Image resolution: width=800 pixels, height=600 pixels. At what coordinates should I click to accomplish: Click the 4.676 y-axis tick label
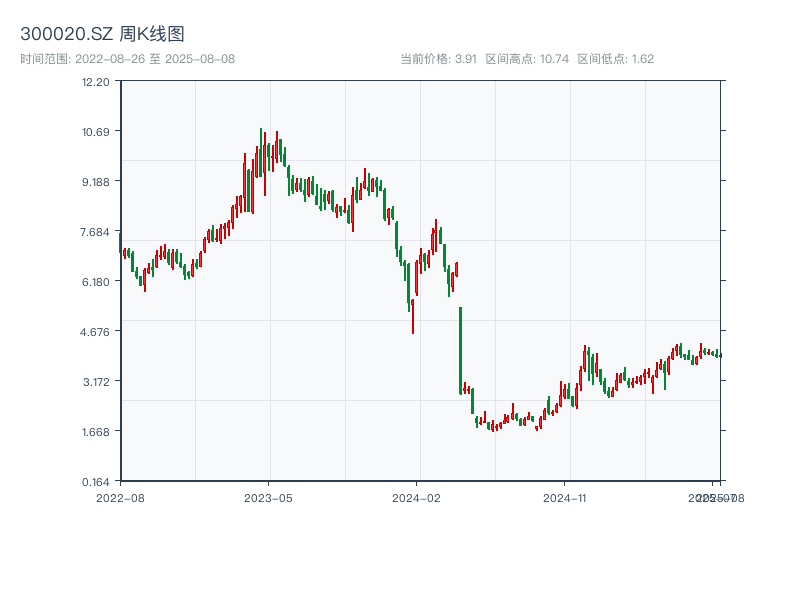click(x=96, y=332)
